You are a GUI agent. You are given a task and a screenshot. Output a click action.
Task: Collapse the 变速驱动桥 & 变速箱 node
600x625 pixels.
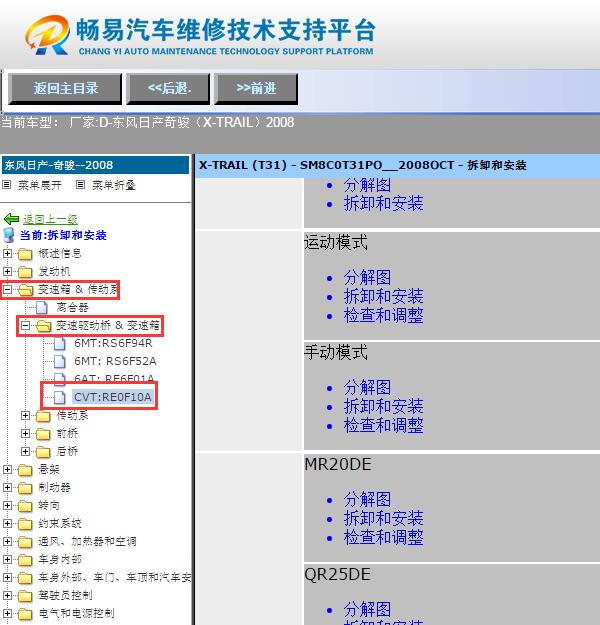point(25,326)
